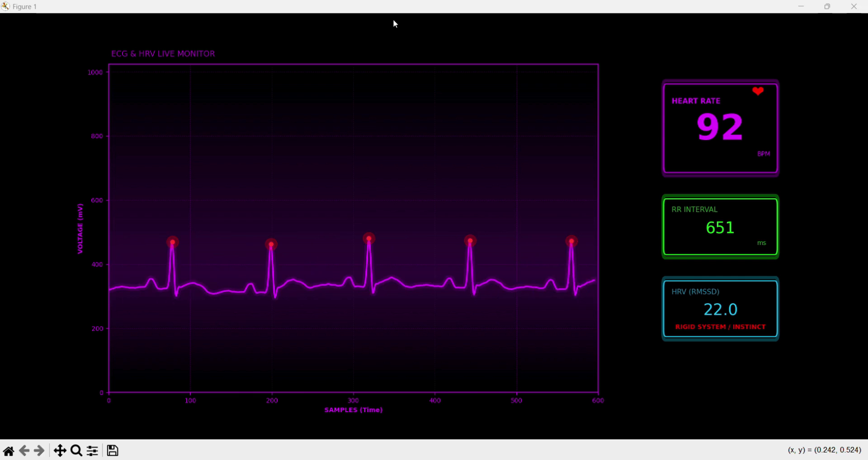Close the Figure 1 window
The height and width of the screenshot is (460, 868).
click(x=854, y=6)
